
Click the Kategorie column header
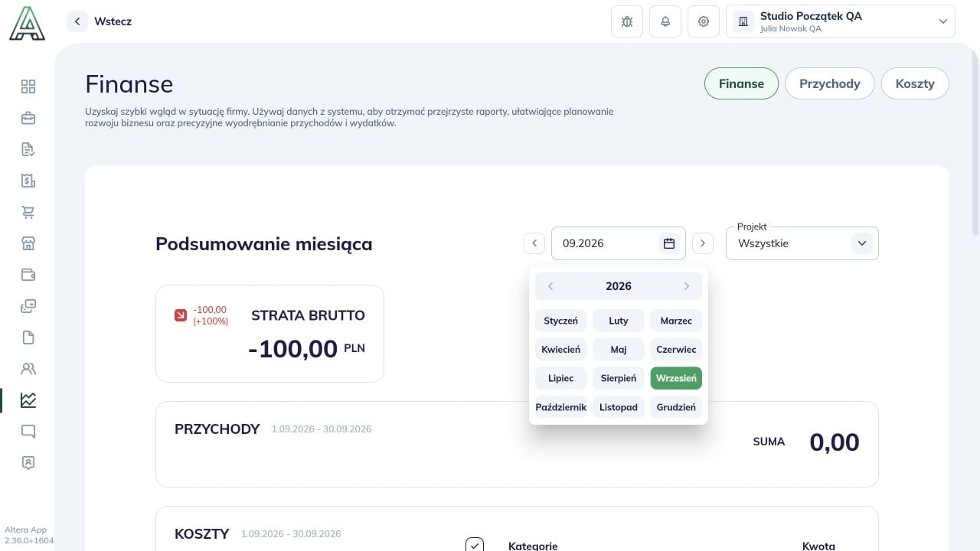click(x=533, y=546)
